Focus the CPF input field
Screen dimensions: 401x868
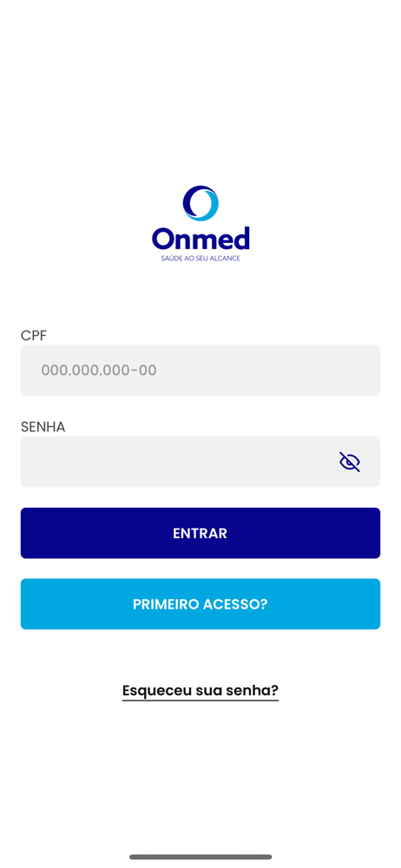200,371
